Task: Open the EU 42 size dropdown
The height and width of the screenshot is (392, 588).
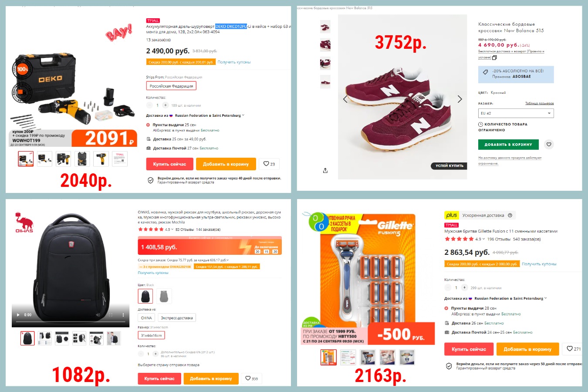Action: [x=516, y=113]
